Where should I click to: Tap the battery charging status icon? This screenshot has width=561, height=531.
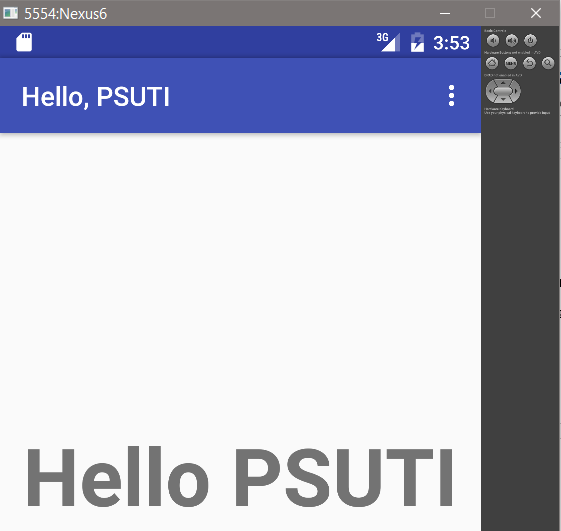point(417,42)
